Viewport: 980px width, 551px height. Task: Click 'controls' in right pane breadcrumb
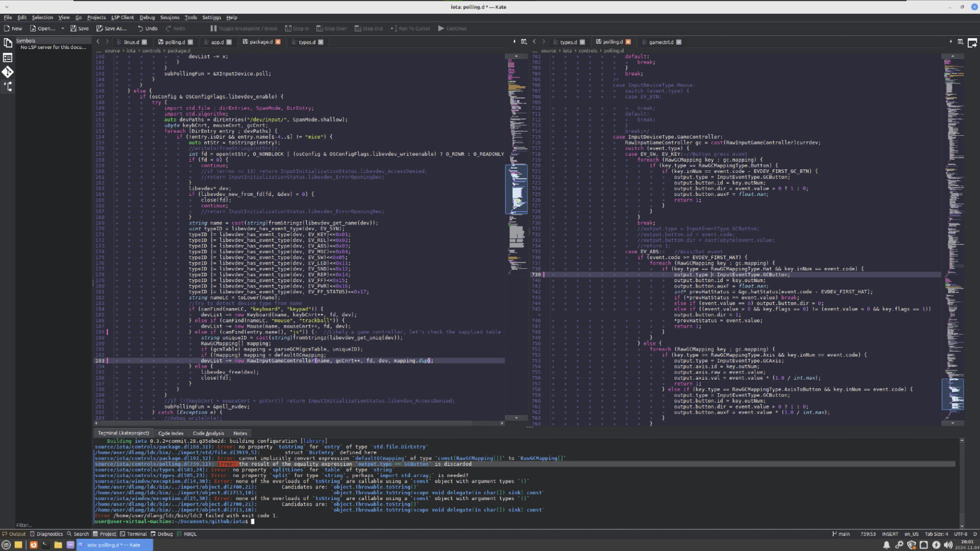point(587,51)
